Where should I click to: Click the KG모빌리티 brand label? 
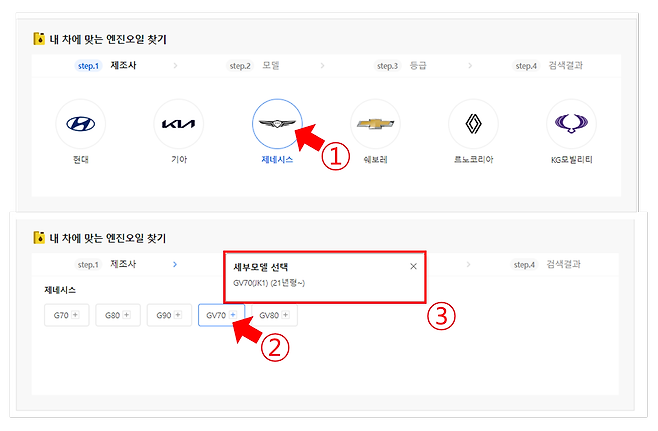point(572,159)
